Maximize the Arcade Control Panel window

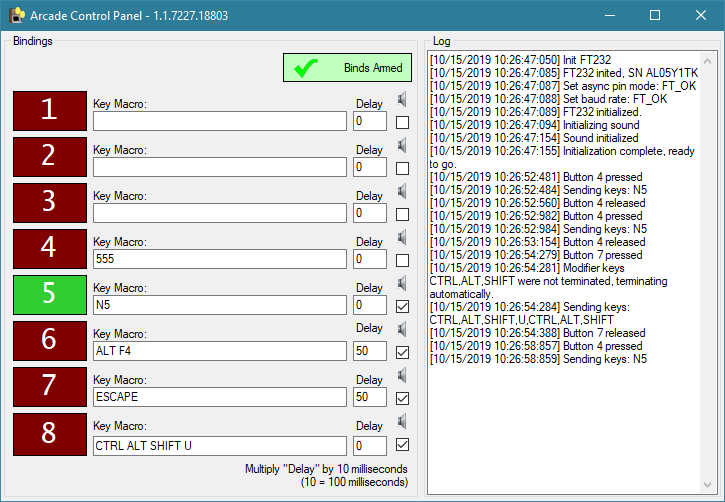point(655,15)
